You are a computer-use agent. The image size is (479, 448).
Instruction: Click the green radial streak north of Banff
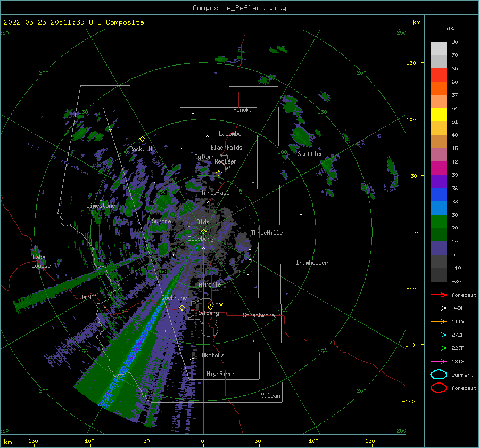(x=58, y=289)
